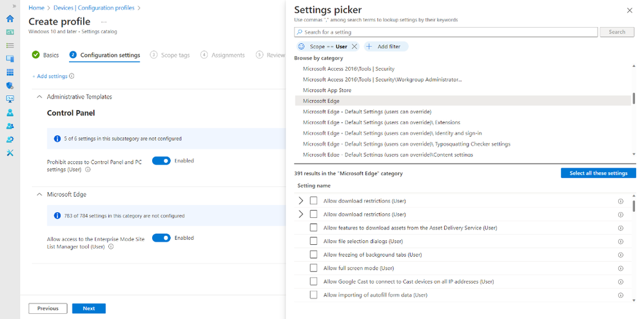644x319 pixels.
Task: Switch to the Scope tags step
Action: click(170, 55)
